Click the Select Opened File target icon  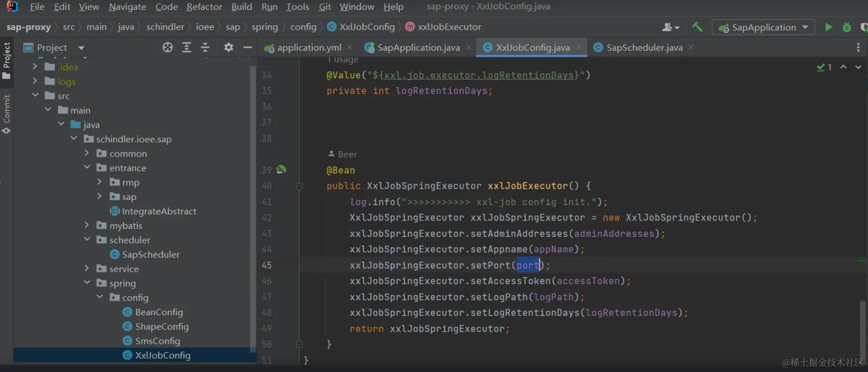167,48
